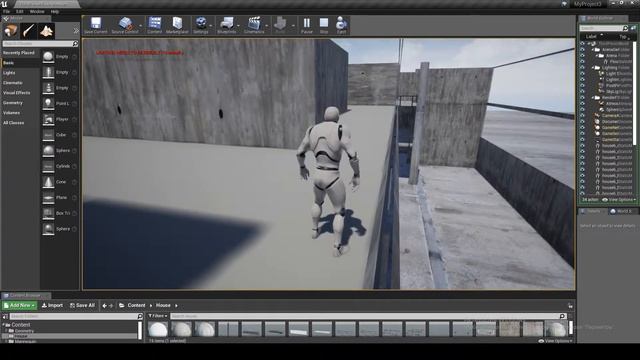The width and height of the screenshot is (640, 360).
Task: Select the Geometry category in Modes panel
Action: pyautogui.click(x=13, y=103)
